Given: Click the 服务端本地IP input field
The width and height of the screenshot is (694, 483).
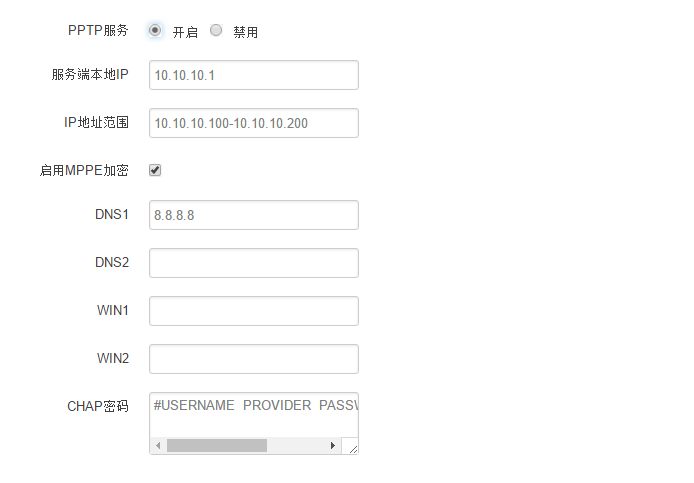Looking at the screenshot, I should pos(253,75).
